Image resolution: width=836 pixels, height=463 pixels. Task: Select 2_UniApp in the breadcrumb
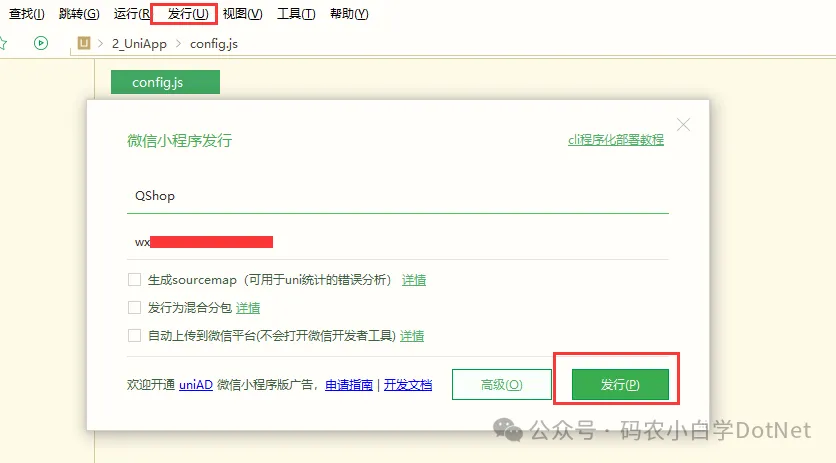coord(139,44)
